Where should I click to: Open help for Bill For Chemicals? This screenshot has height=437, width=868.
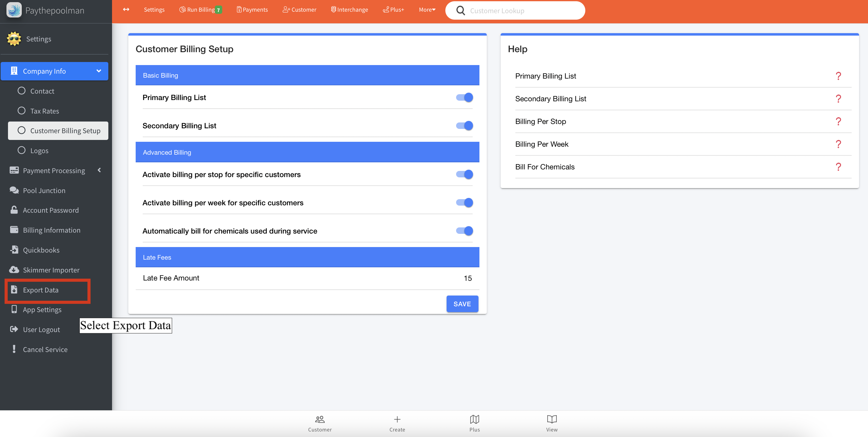point(838,167)
